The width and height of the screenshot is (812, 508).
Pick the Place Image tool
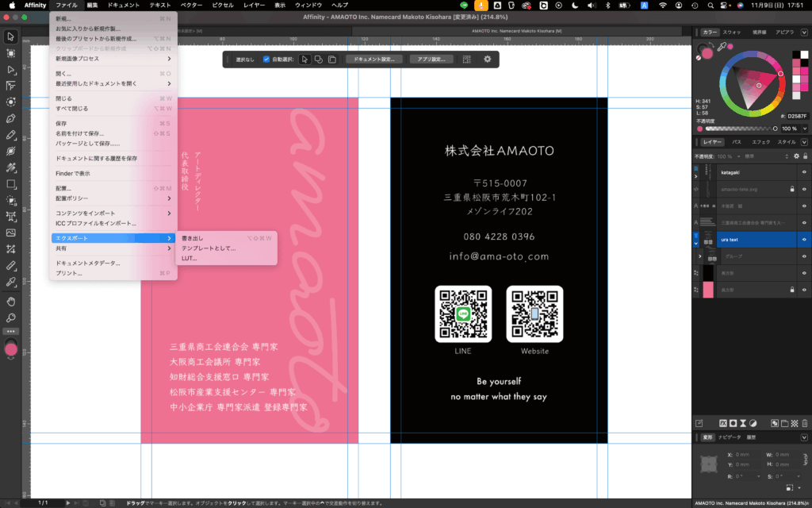click(x=10, y=233)
